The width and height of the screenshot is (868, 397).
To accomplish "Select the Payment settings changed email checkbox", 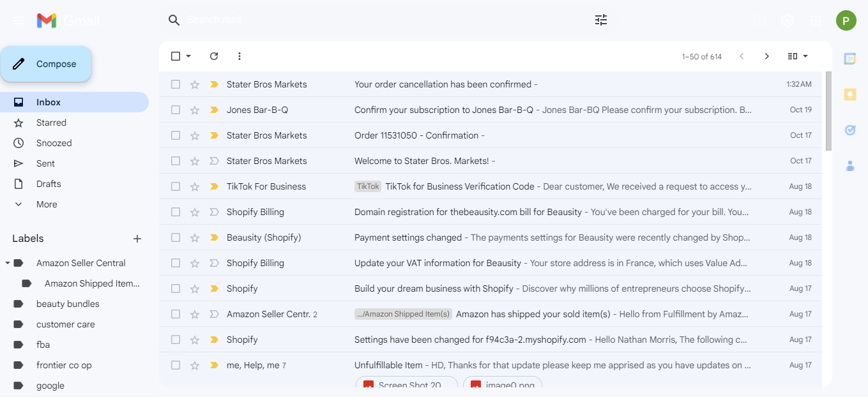I will 176,237.
